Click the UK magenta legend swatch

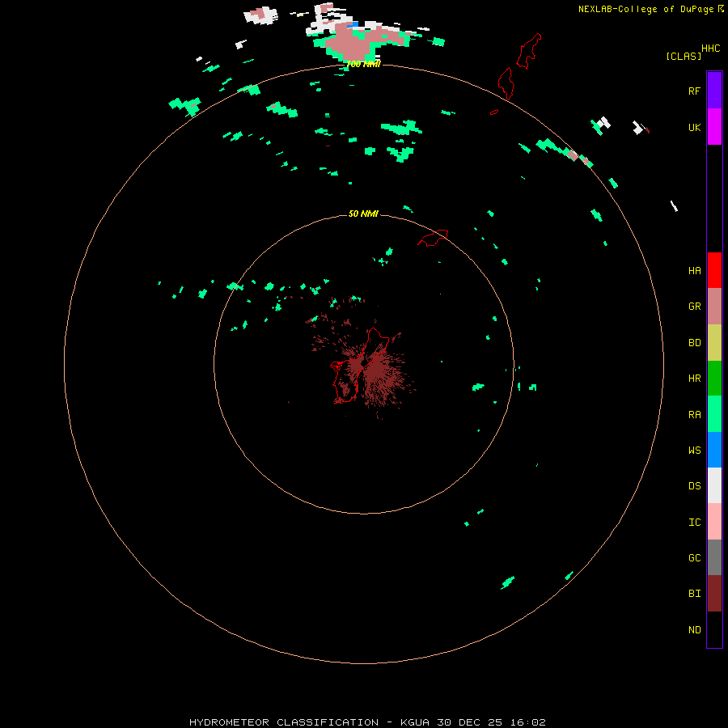click(x=714, y=127)
